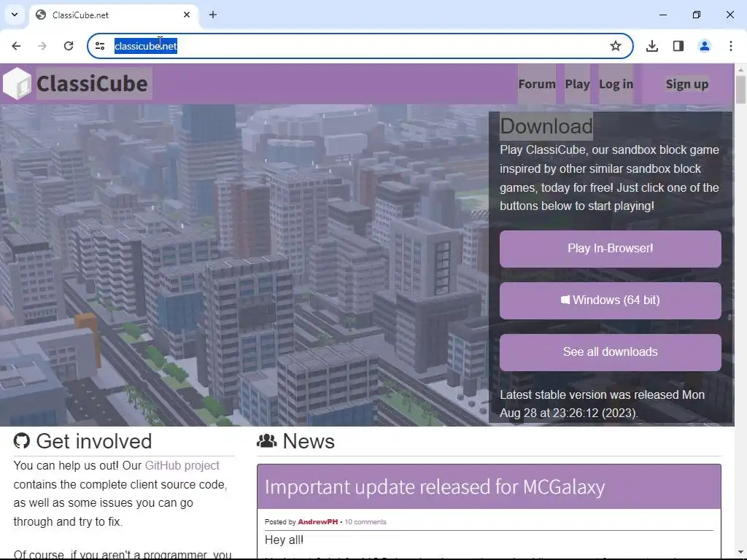Reload the ClassiCube page
Image resolution: width=747 pixels, height=560 pixels.
click(69, 46)
